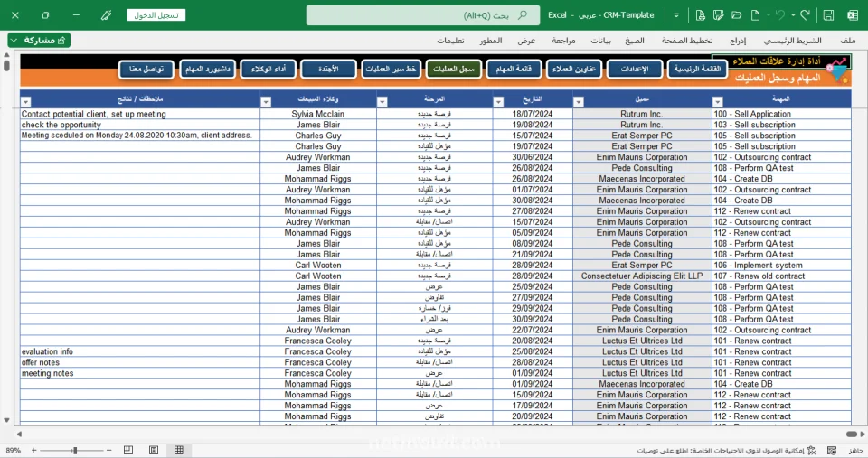Expand Customize Quick Access Toolbar arrow
Image resolution: width=868 pixels, height=458 pixels.
(676, 15)
